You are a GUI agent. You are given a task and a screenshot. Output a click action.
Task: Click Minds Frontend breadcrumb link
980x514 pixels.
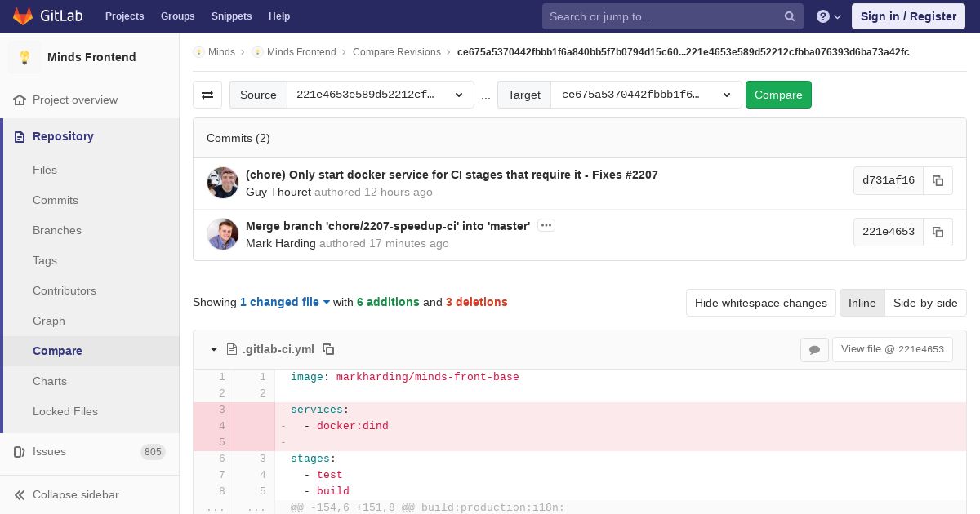coord(301,51)
